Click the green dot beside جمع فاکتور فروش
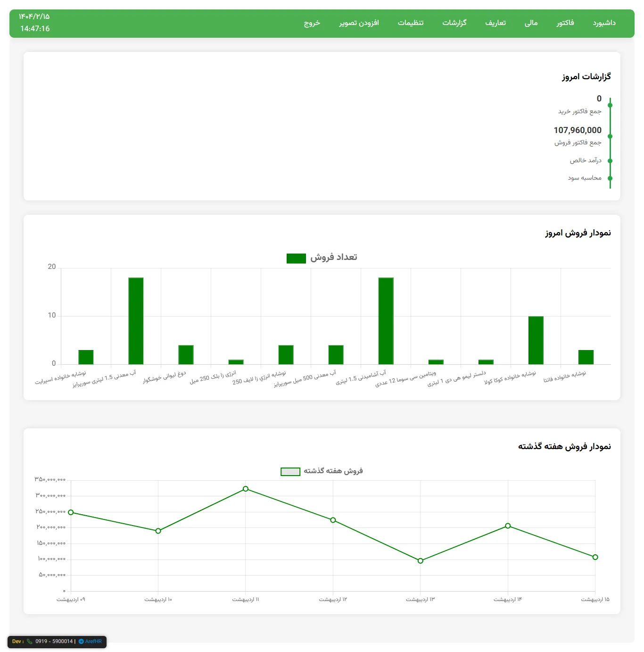 (610, 137)
